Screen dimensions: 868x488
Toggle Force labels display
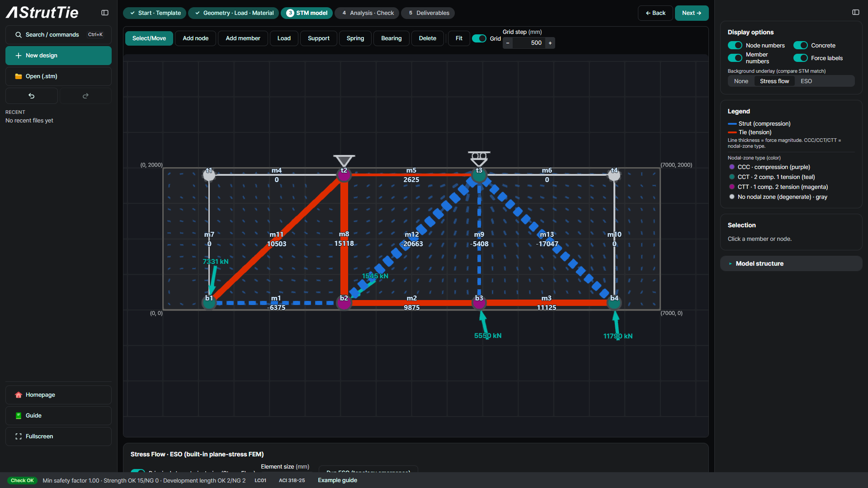(x=801, y=58)
